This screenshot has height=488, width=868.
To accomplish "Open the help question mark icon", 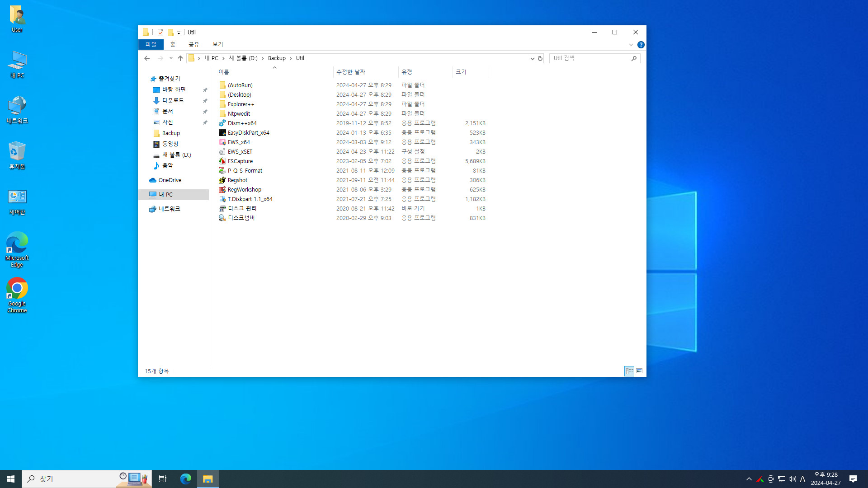I will 641,45.
